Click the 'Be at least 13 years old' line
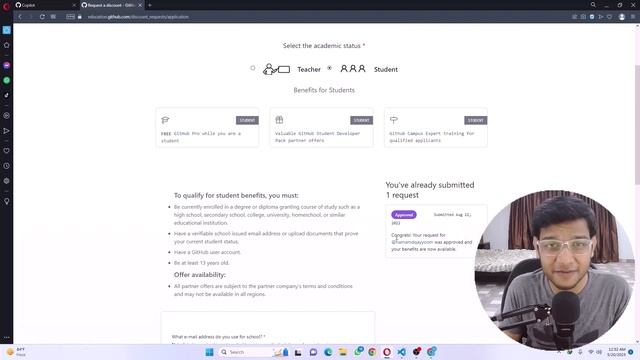Image resolution: width=640 pixels, height=360 pixels. click(x=202, y=263)
